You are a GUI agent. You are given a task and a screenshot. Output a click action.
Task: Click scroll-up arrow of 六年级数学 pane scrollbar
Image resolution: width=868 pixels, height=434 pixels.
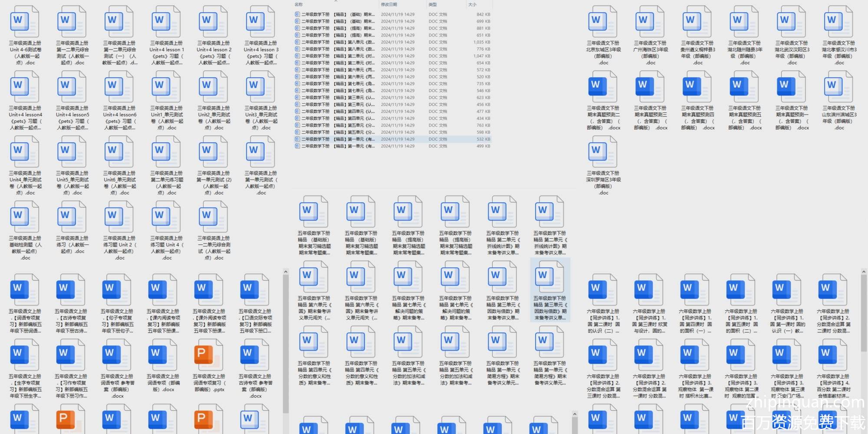[x=863, y=272]
